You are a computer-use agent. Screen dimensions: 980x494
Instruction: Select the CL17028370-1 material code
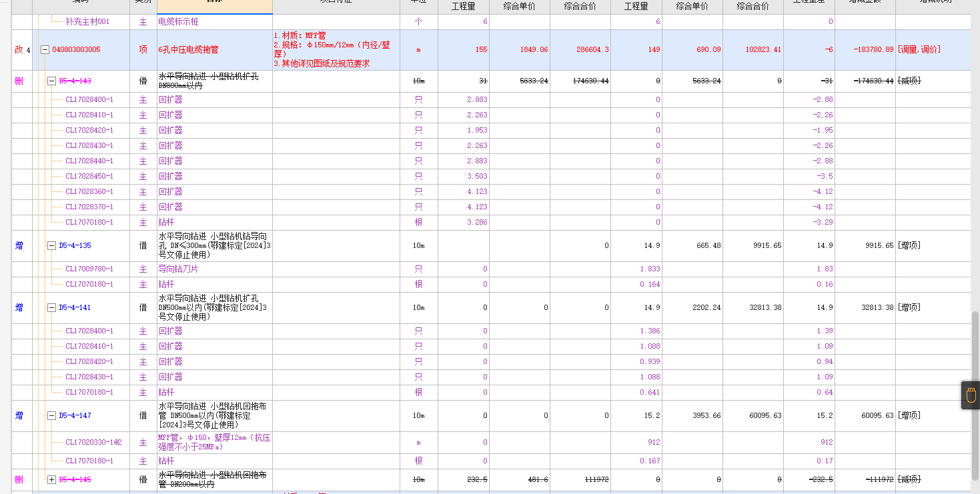89,207
